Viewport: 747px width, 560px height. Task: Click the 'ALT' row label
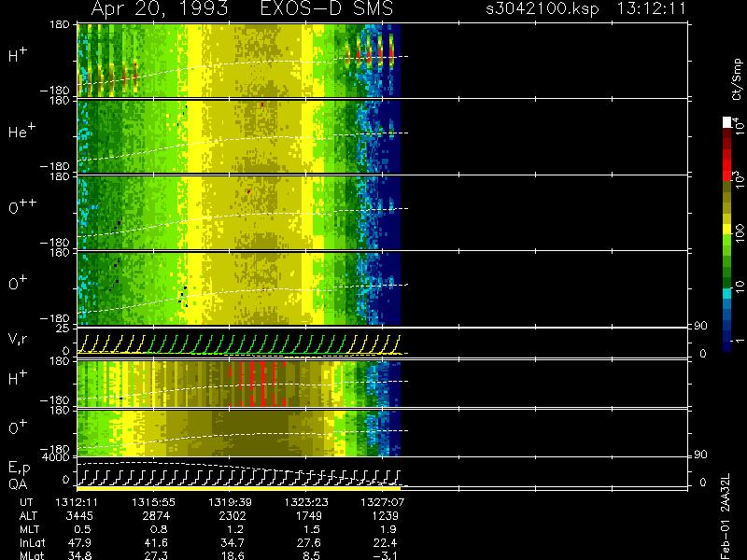coord(28,516)
